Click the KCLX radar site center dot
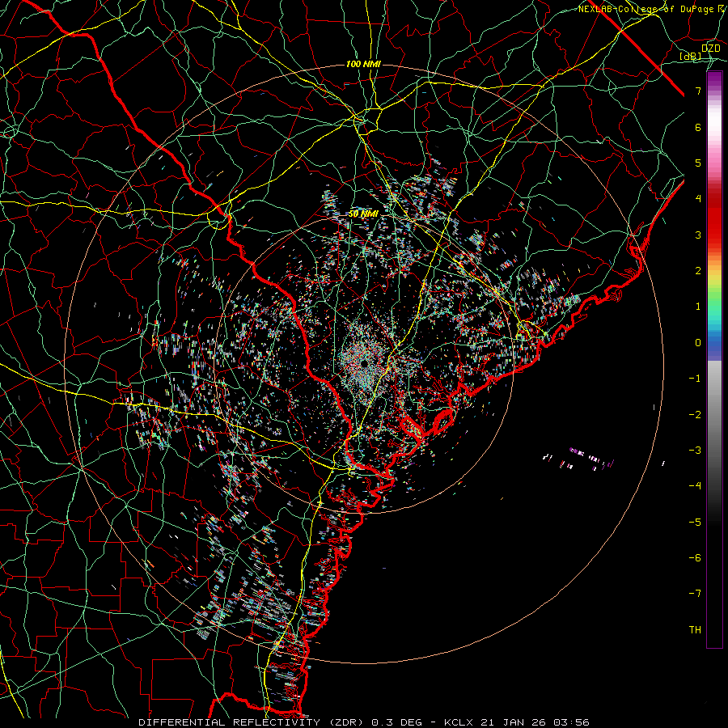 365,362
